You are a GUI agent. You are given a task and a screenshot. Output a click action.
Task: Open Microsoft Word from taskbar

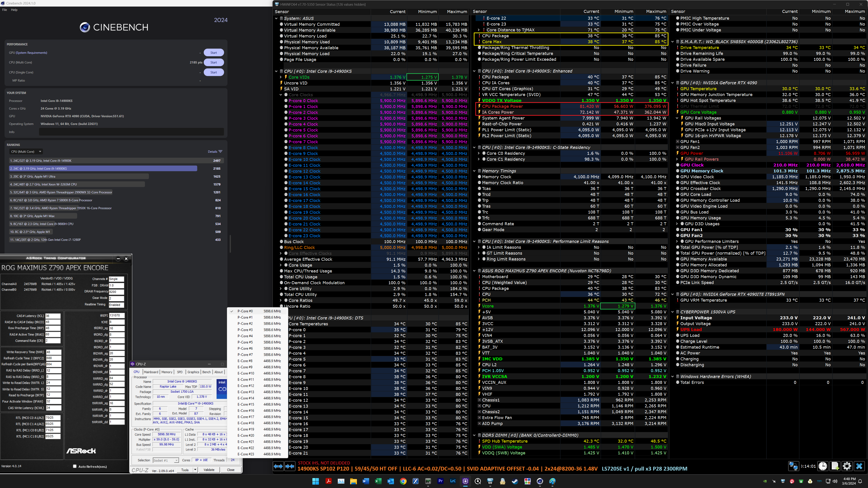[366, 481]
